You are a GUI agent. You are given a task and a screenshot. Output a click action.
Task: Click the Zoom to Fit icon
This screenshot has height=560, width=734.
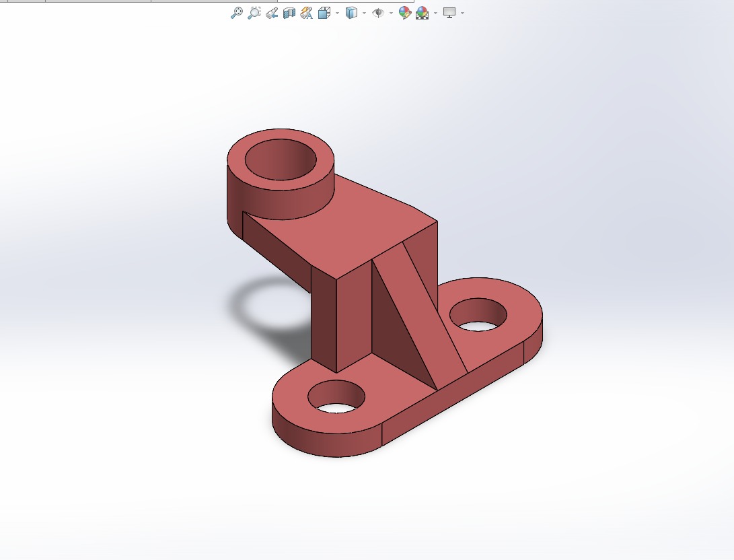click(237, 13)
